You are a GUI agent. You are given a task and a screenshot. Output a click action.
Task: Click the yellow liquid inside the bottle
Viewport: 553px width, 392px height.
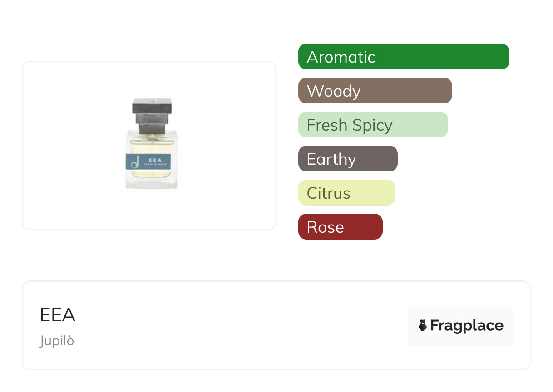[152, 146]
